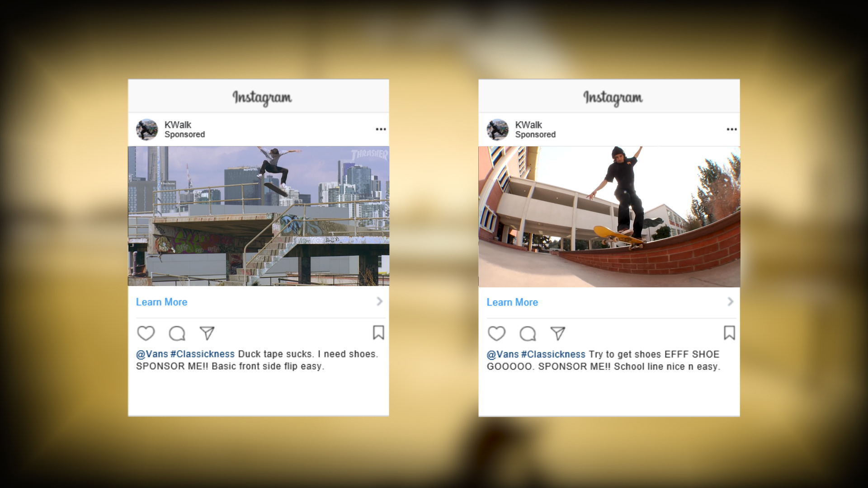
Task: Open KWalk profile avatar on left post
Action: tap(147, 130)
